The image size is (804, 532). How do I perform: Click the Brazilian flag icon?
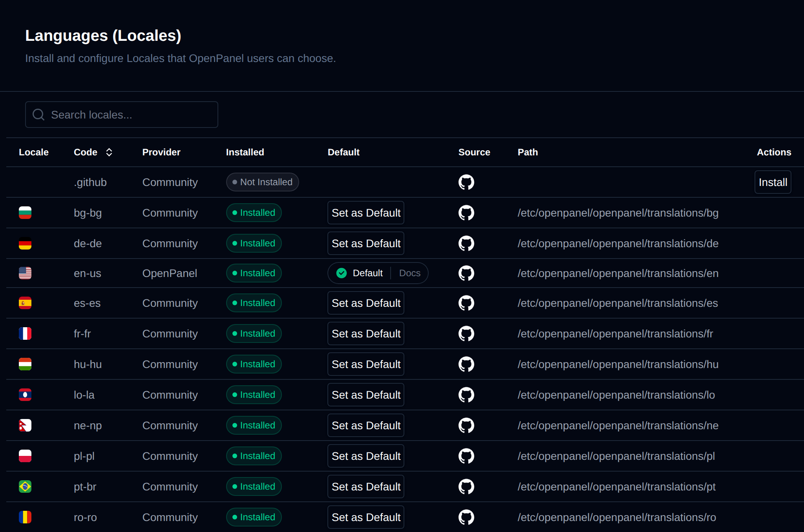coord(25,486)
